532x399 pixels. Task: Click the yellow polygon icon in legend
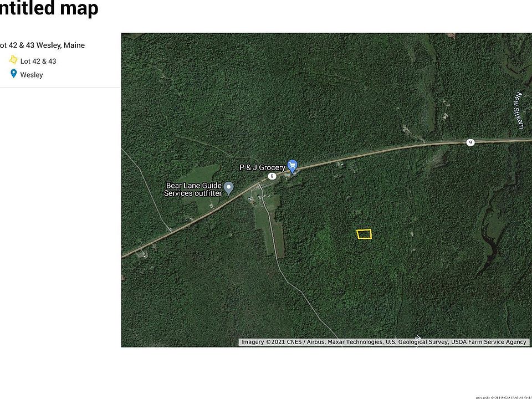click(x=13, y=60)
